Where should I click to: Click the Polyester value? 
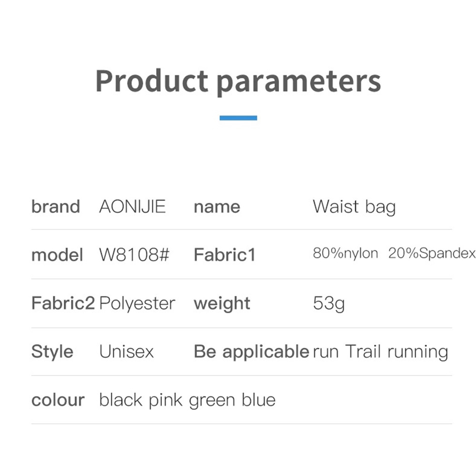137,303
